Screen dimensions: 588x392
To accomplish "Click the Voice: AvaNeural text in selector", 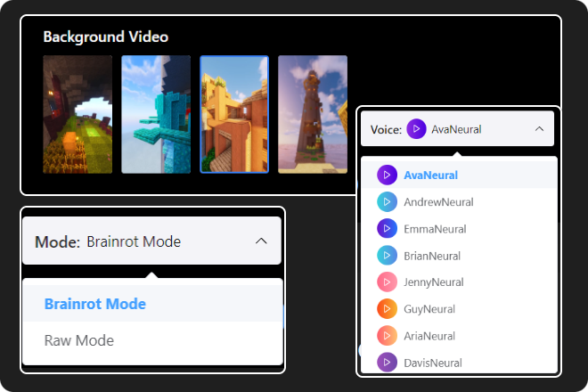I will coord(426,129).
